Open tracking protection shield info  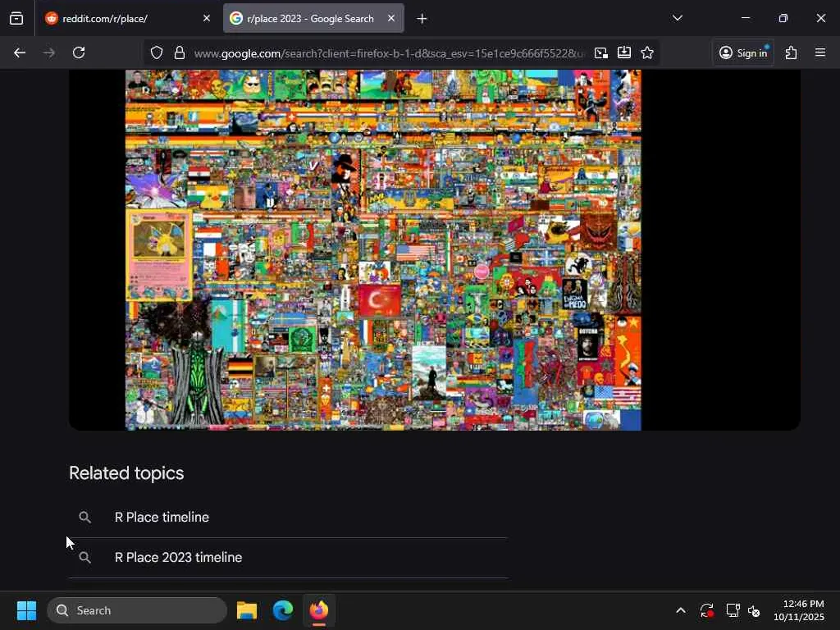pyautogui.click(x=157, y=52)
